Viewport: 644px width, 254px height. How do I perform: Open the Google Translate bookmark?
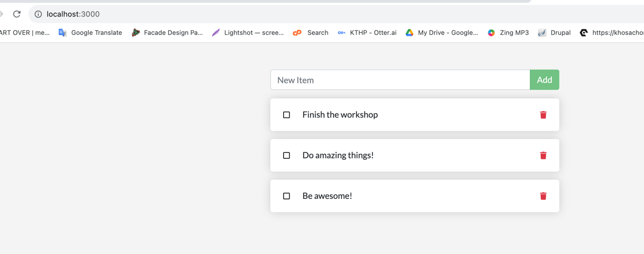pyautogui.click(x=90, y=33)
